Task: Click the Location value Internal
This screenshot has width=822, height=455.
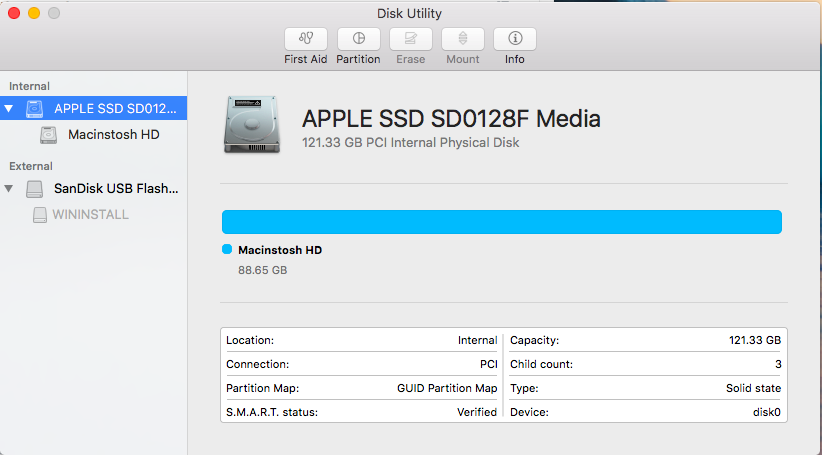Action: pyautogui.click(x=477, y=340)
